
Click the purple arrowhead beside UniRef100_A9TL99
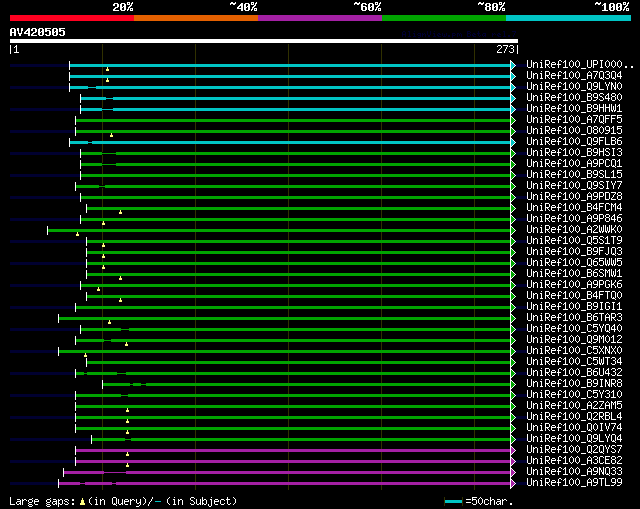[513, 482]
